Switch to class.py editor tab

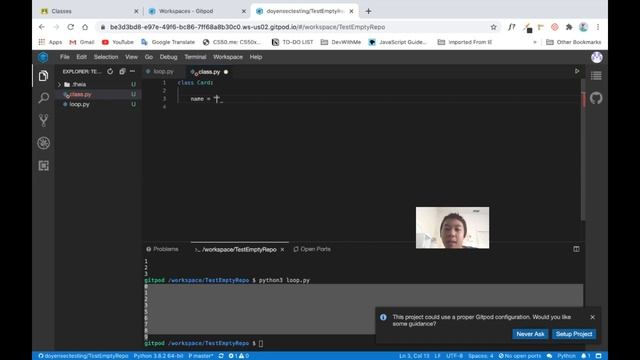[209, 72]
